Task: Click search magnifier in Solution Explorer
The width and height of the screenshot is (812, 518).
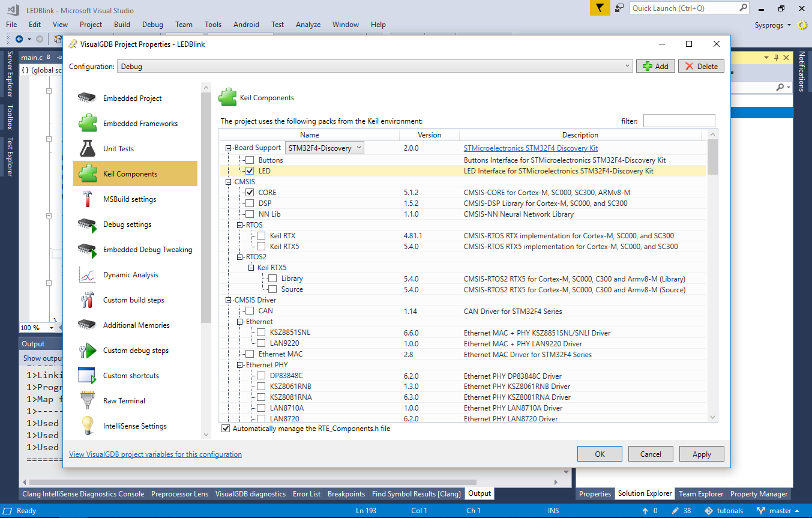Action: pos(780,87)
